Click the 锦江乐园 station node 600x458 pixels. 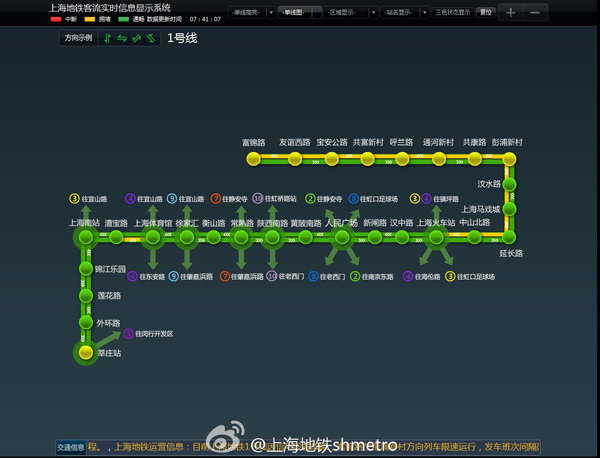pos(86,269)
